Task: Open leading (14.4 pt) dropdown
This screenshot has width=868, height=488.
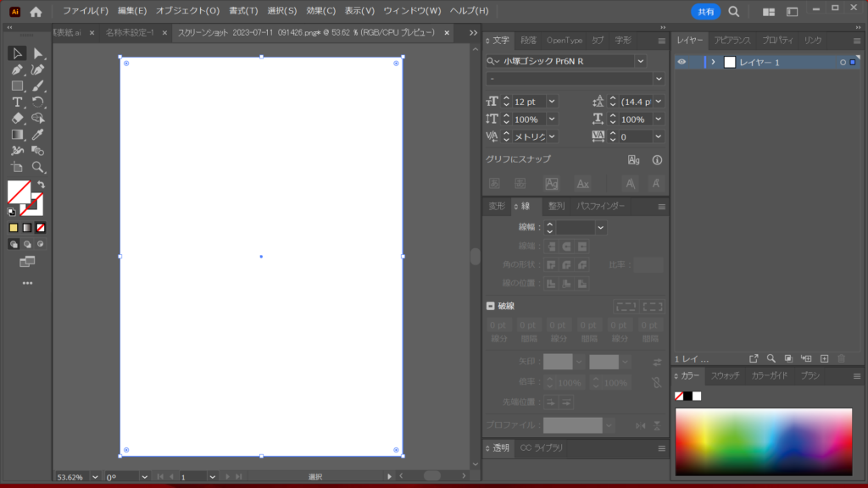Action: 658,102
